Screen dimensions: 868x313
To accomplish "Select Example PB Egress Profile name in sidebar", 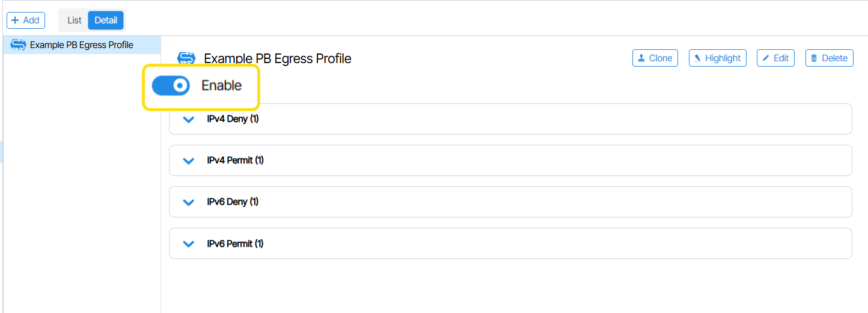I will tap(82, 45).
